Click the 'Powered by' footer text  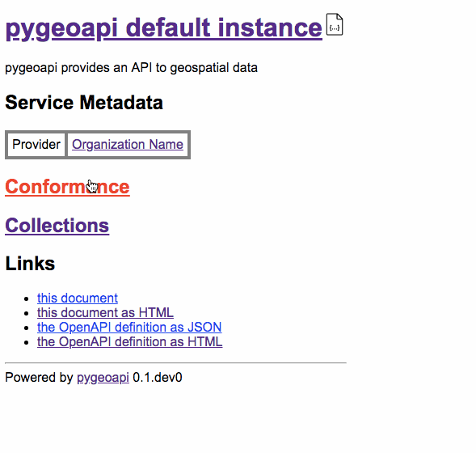(x=39, y=378)
